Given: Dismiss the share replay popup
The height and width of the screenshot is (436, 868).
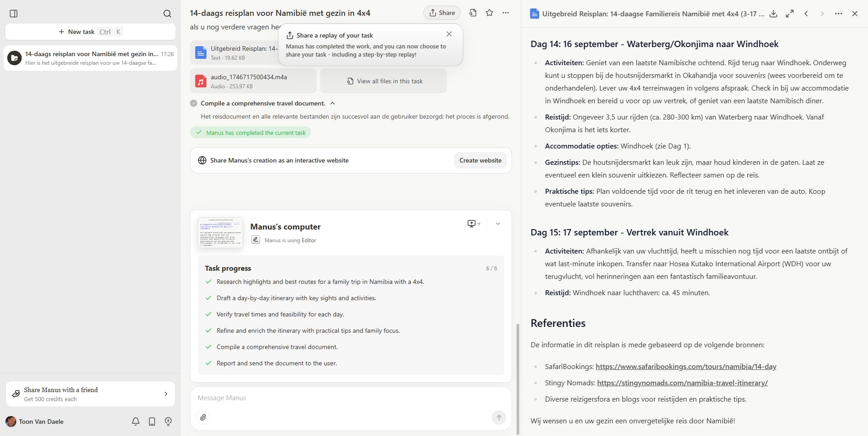Looking at the screenshot, I should [449, 34].
